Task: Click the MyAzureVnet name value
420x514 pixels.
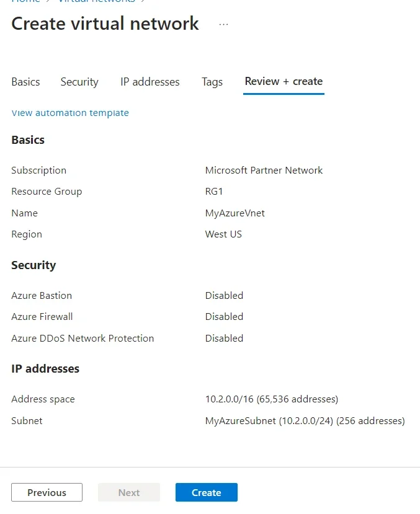Action: click(x=235, y=213)
